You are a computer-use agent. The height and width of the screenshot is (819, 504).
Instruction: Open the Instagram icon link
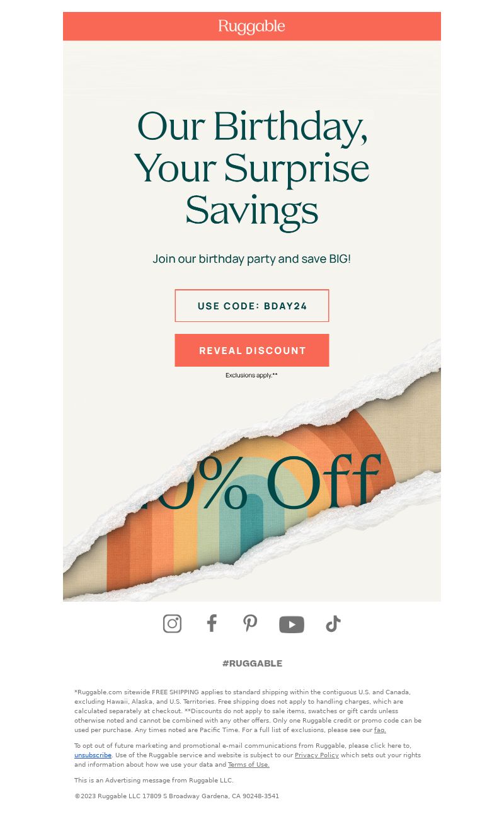pos(172,624)
